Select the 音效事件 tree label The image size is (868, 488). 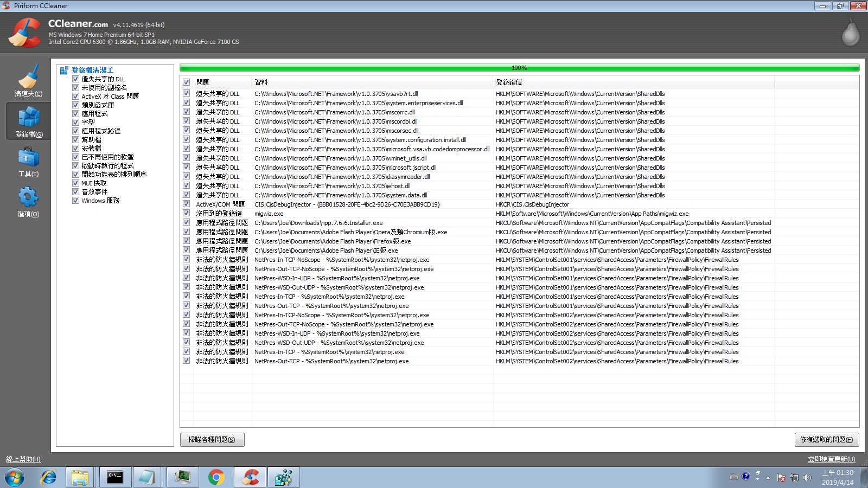click(x=94, y=192)
